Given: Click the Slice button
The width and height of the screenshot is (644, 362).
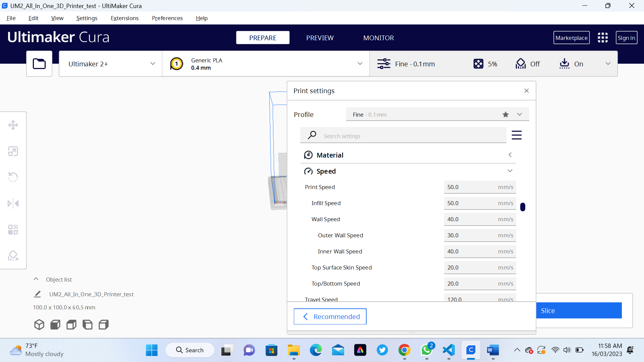Looking at the screenshot, I should [579, 310].
